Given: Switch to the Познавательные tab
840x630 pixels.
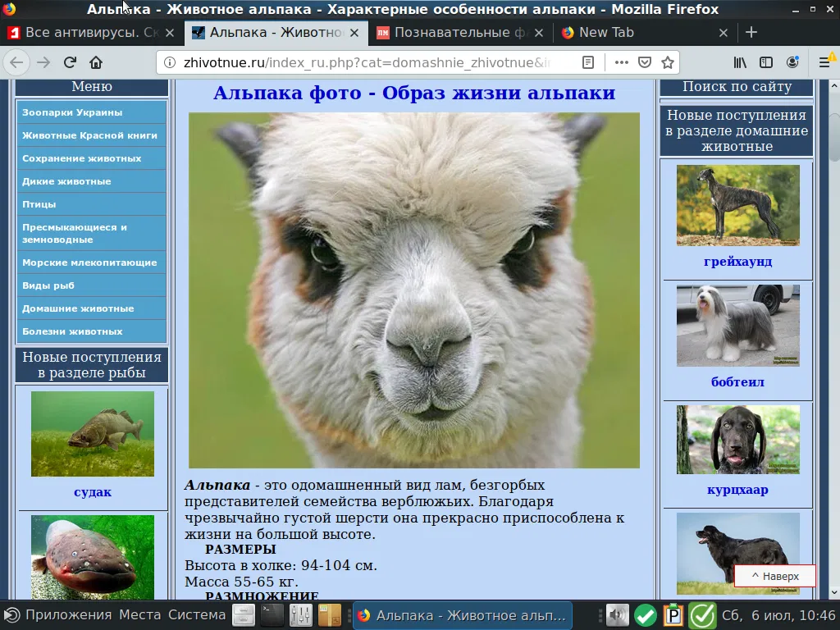Looking at the screenshot, I should point(460,33).
